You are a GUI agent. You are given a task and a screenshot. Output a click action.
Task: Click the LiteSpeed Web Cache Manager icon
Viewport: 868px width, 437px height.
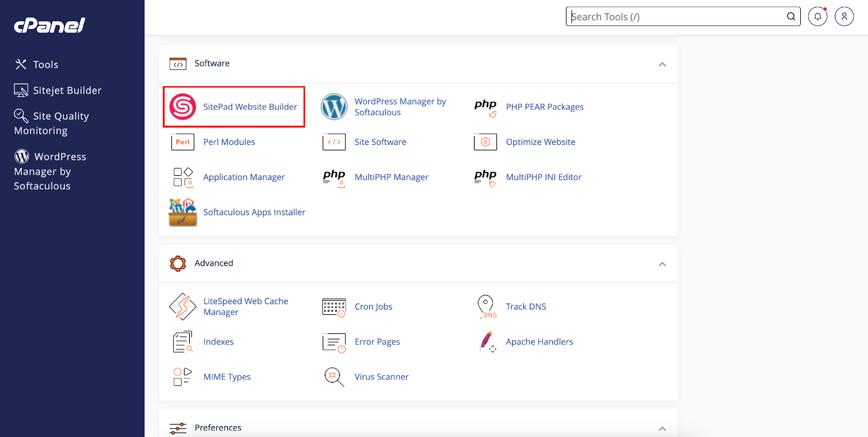pyautogui.click(x=183, y=307)
